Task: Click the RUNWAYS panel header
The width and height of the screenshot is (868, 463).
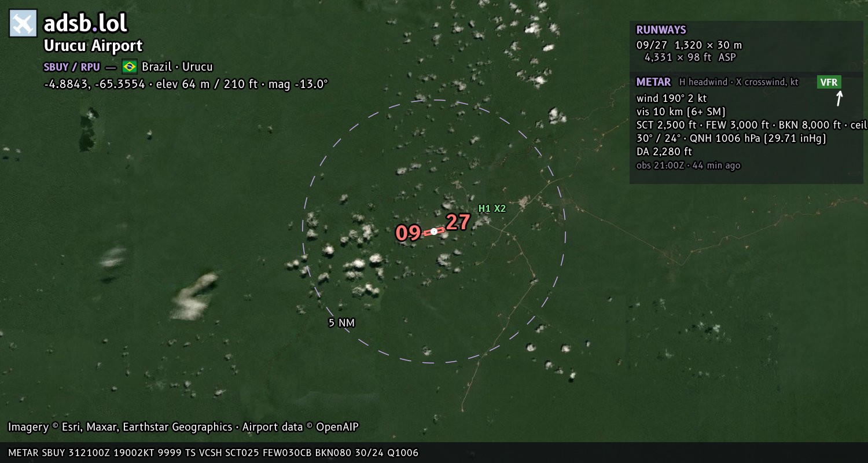Action: click(661, 30)
